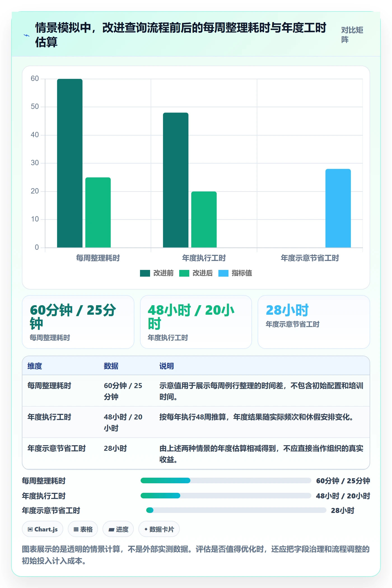Select the 改进前 bar for 年度执行工时
This screenshot has width=392, height=588.
[176, 180]
